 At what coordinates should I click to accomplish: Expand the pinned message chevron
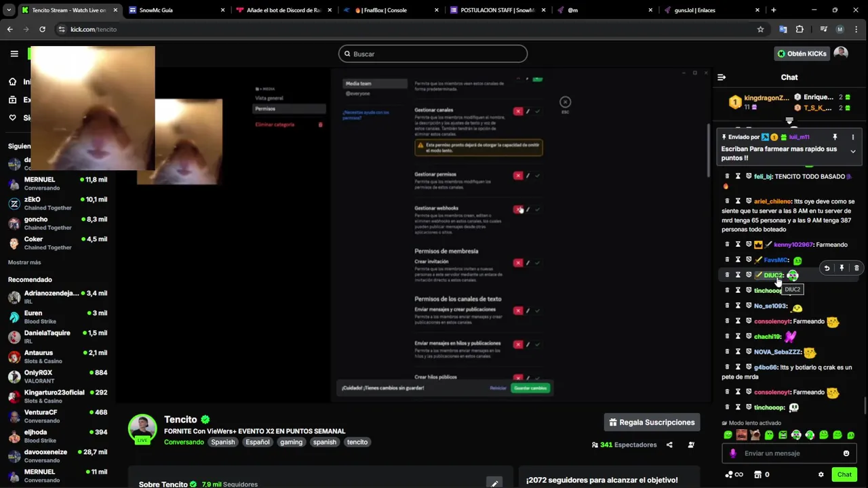click(x=853, y=152)
